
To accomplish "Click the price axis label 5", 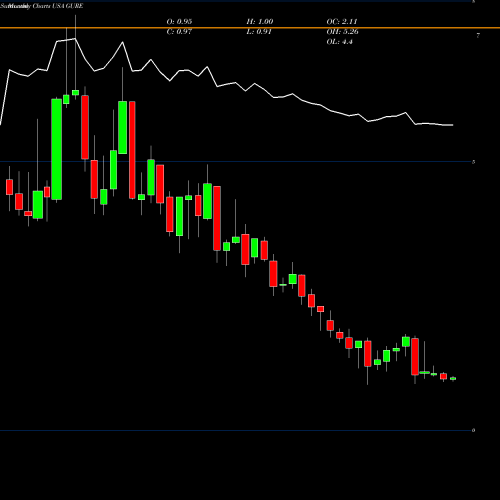I will (x=473, y=162).
